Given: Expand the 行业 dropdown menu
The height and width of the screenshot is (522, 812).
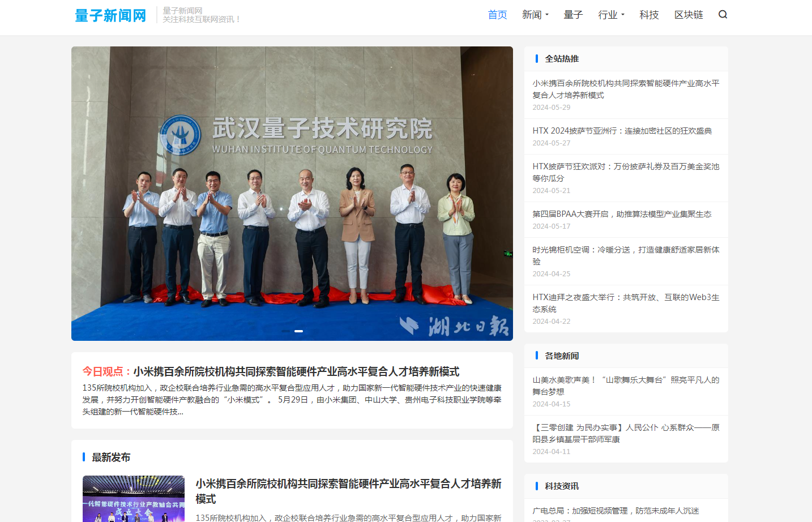Looking at the screenshot, I should pos(612,15).
